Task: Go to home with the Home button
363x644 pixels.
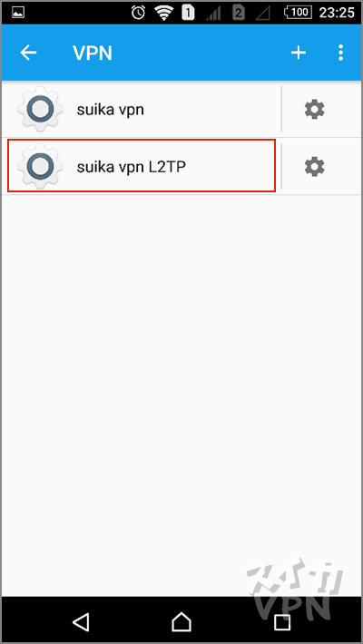Action: click(x=181, y=621)
